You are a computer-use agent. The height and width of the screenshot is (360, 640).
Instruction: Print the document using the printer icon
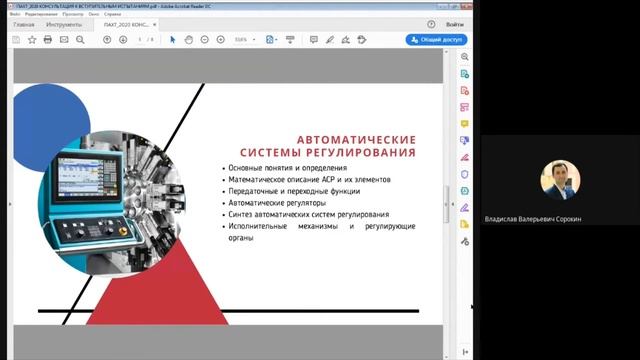tap(48, 40)
